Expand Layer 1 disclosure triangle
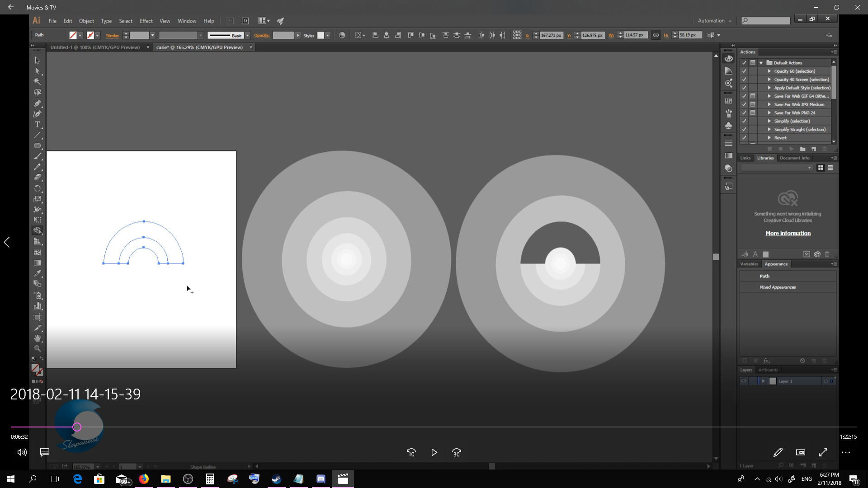868x488 pixels. coord(764,381)
